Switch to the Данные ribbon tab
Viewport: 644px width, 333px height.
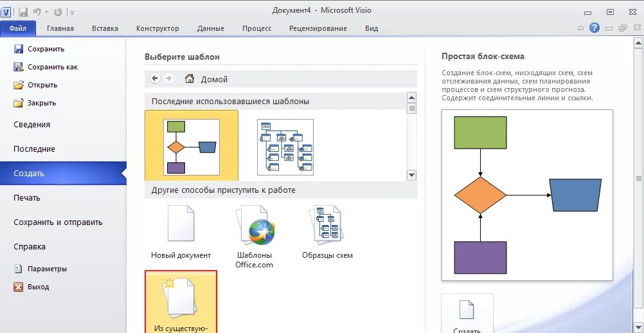[211, 28]
